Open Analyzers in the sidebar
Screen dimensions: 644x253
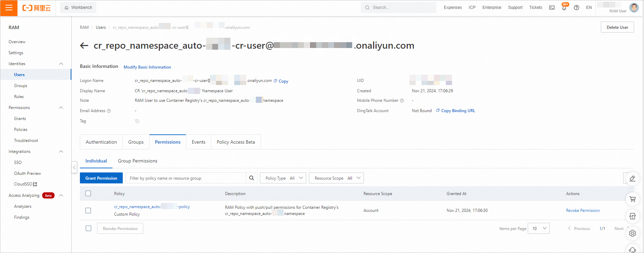[x=23, y=206]
